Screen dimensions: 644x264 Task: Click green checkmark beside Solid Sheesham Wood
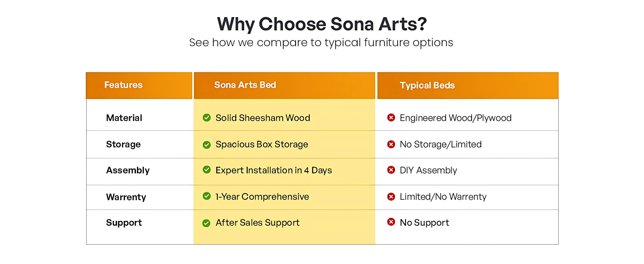point(206,117)
